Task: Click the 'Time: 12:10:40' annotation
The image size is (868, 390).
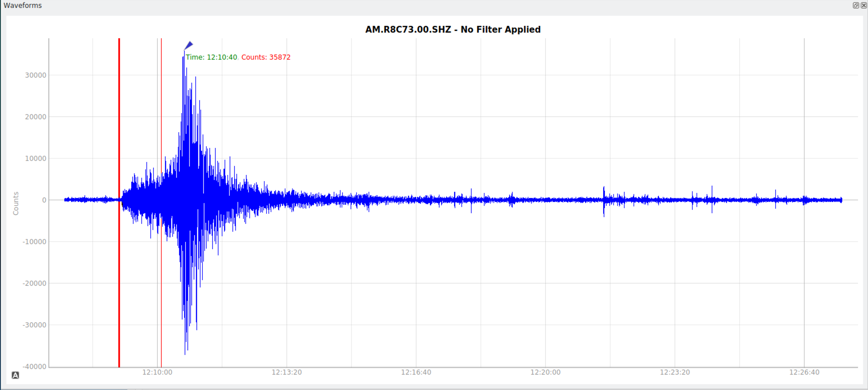Action: [x=211, y=57]
